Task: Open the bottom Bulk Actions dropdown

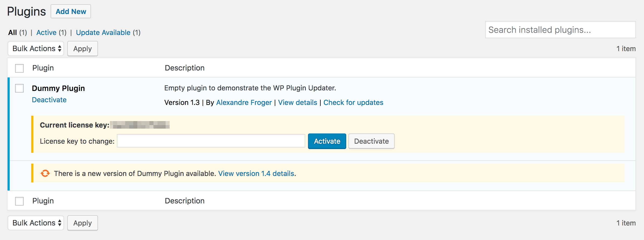Action: [36, 223]
